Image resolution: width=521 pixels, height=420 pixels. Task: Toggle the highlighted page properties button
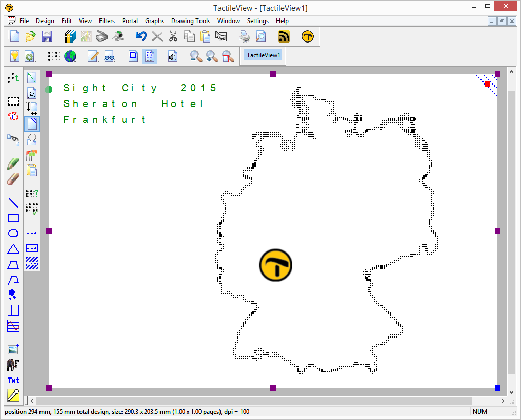[32, 123]
